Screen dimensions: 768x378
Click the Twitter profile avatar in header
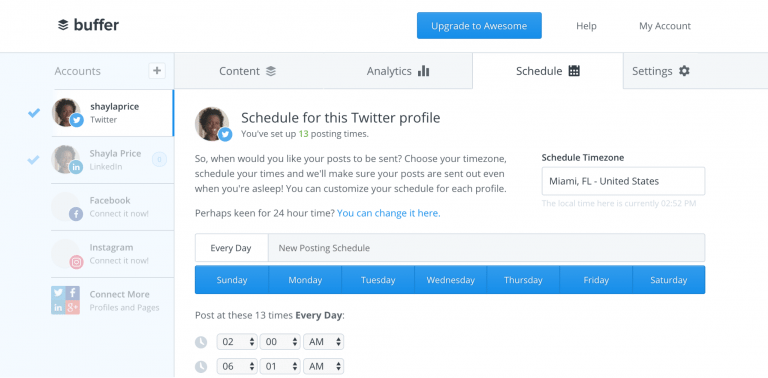[x=213, y=124]
